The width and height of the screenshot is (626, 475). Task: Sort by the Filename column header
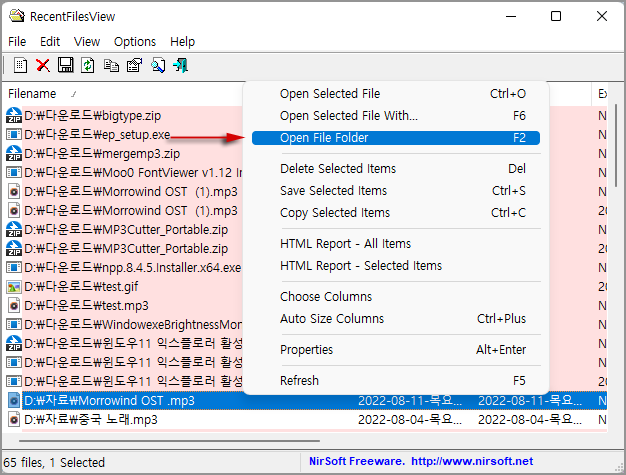32,94
